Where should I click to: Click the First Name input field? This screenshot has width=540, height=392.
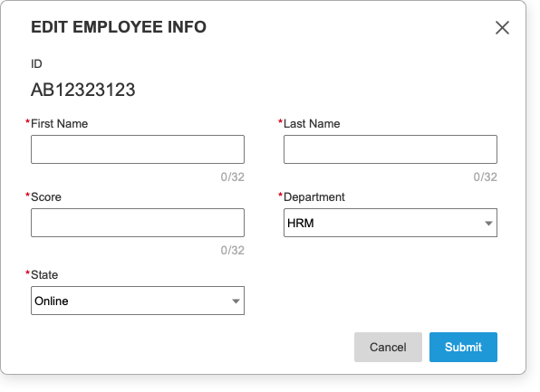point(138,149)
